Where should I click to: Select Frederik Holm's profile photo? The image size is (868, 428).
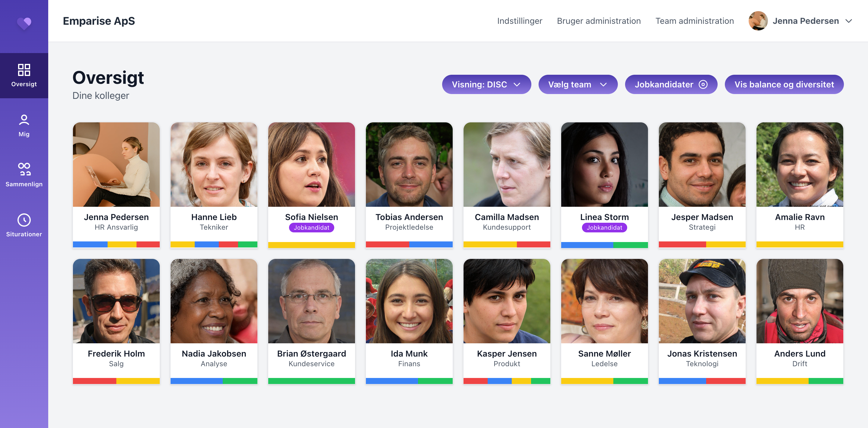pos(116,301)
